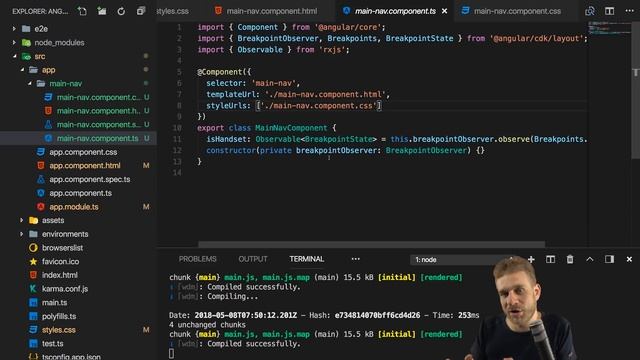Select the TERMINAL panel tab
Viewport: 640px width, 360px height.
coord(307,259)
